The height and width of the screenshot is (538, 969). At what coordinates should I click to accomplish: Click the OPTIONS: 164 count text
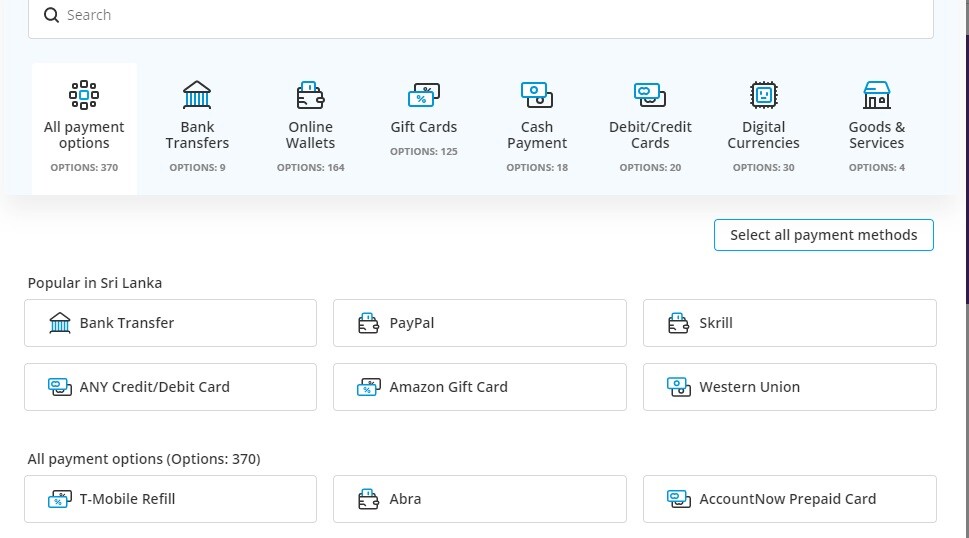(310, 167)
